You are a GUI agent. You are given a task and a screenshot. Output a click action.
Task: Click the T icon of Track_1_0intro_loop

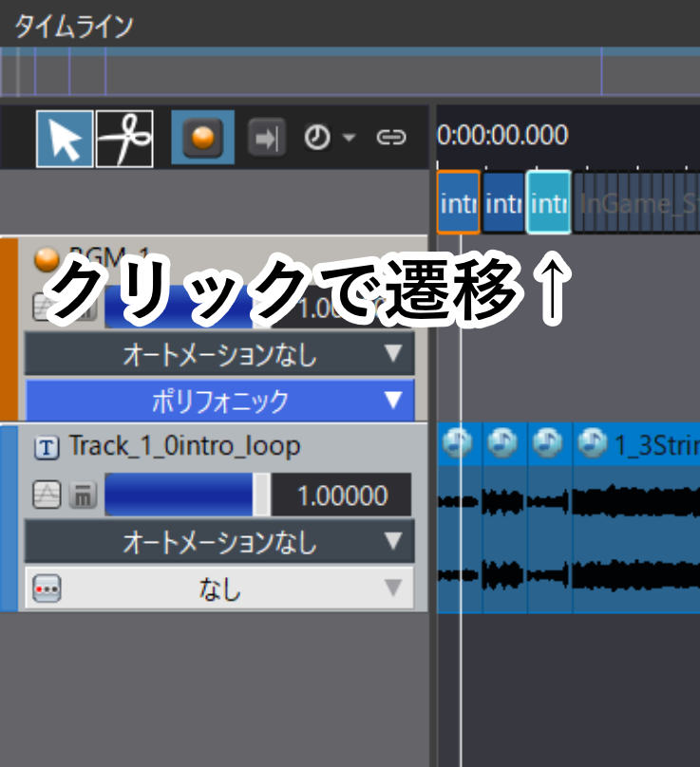pos(47,447)
